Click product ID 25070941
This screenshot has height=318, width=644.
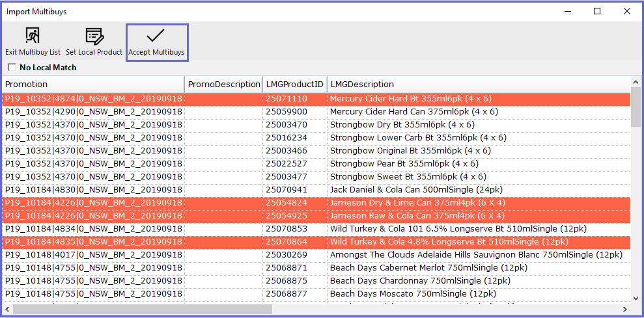(x=287, y=190)
